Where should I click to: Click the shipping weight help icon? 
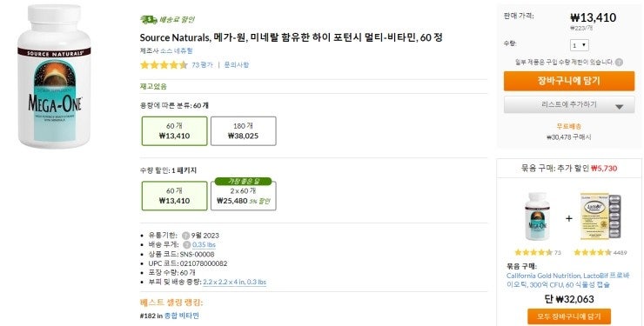pyautogui.click(x=186, y=245)
